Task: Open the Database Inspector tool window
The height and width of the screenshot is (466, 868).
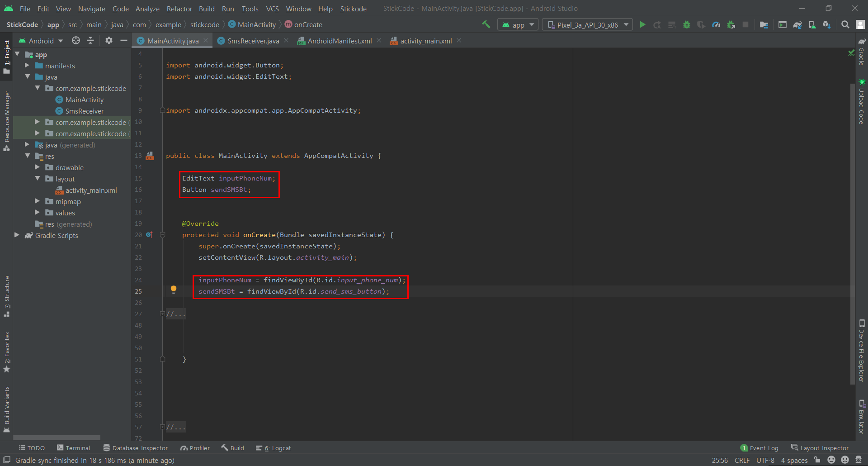Action: click(136, 448)
